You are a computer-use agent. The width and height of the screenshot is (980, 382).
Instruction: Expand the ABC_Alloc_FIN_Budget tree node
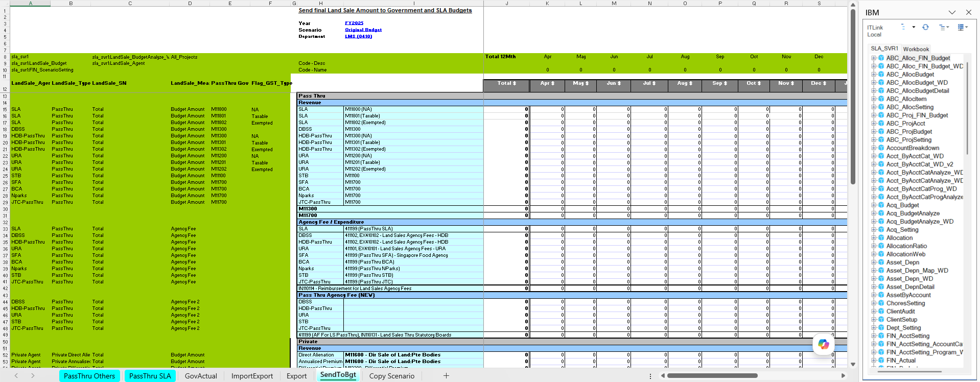tap(874, 58)
